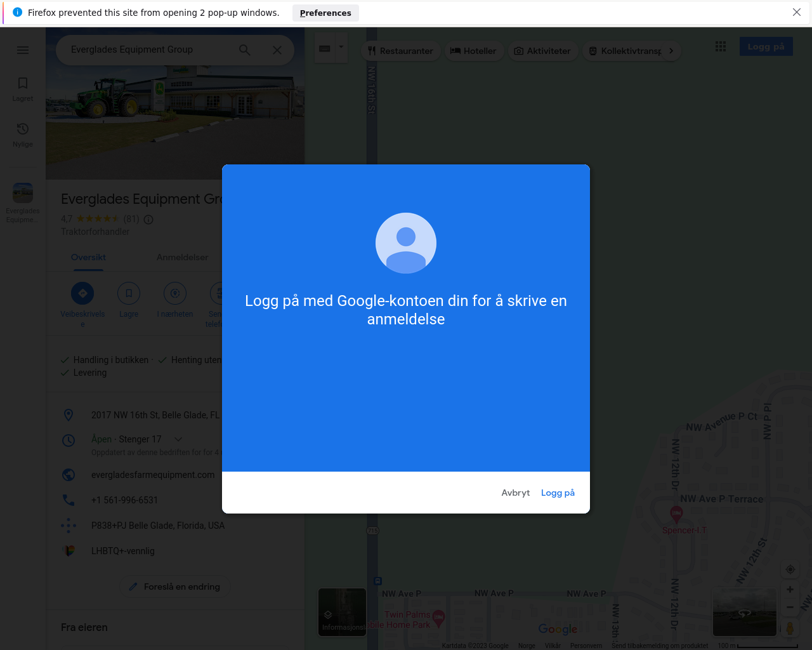Click the 100 m map scale bar
812x650 pixels.
[757, 646]
